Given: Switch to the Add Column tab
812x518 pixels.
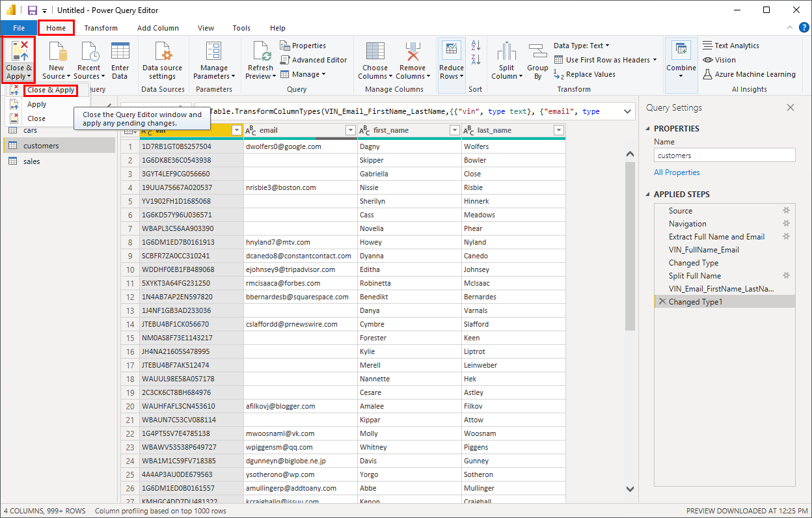Looking at the screenshot, I should click(158, 28).
